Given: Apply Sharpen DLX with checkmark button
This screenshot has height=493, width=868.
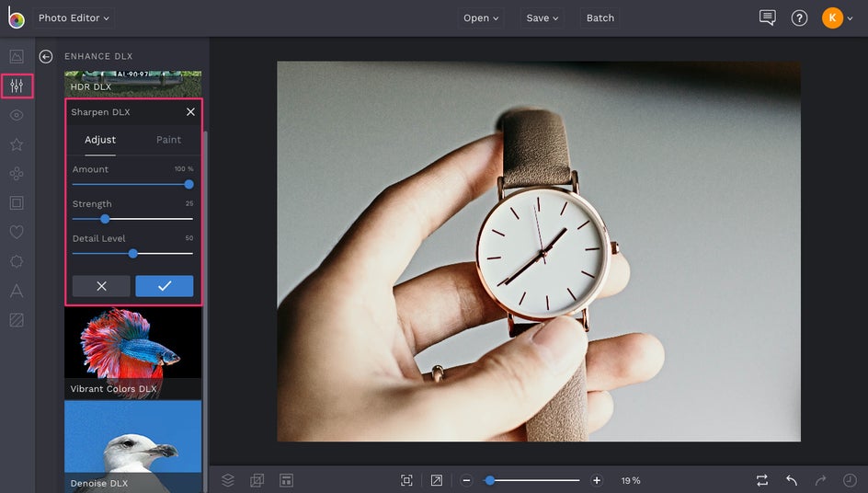Looking at the screenshot, I should click(165, 286).
